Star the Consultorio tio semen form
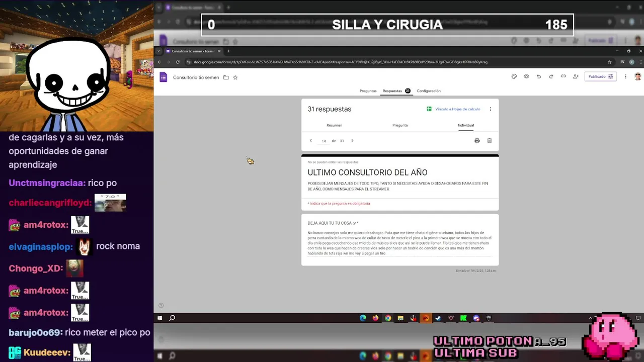 (x=235, y=77)
